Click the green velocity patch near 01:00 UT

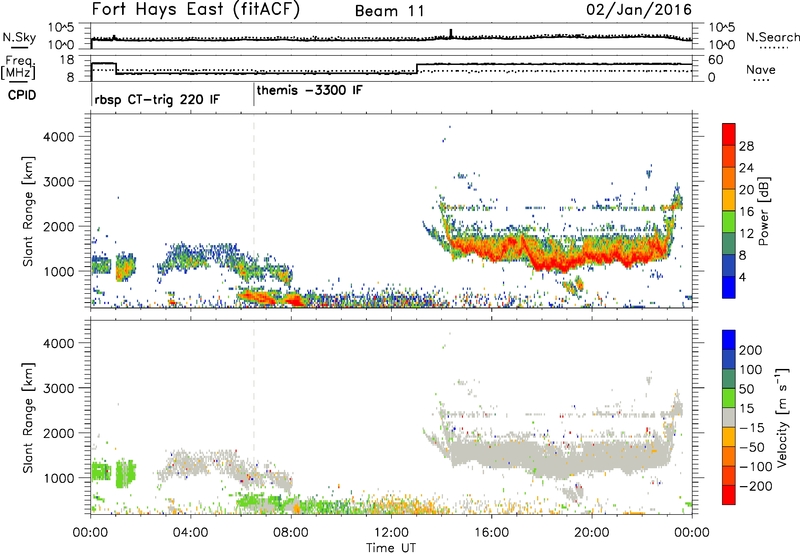(126, 473)
